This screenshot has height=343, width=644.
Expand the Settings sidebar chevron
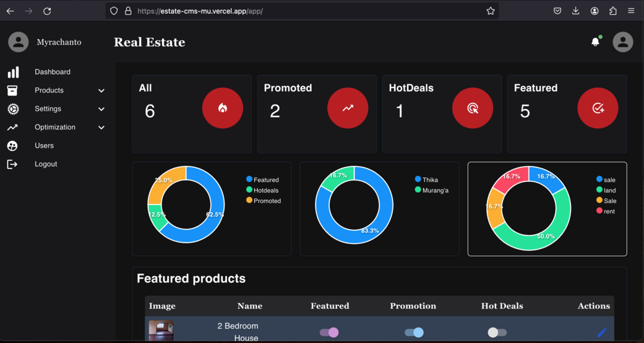click(x=101, y=109)
